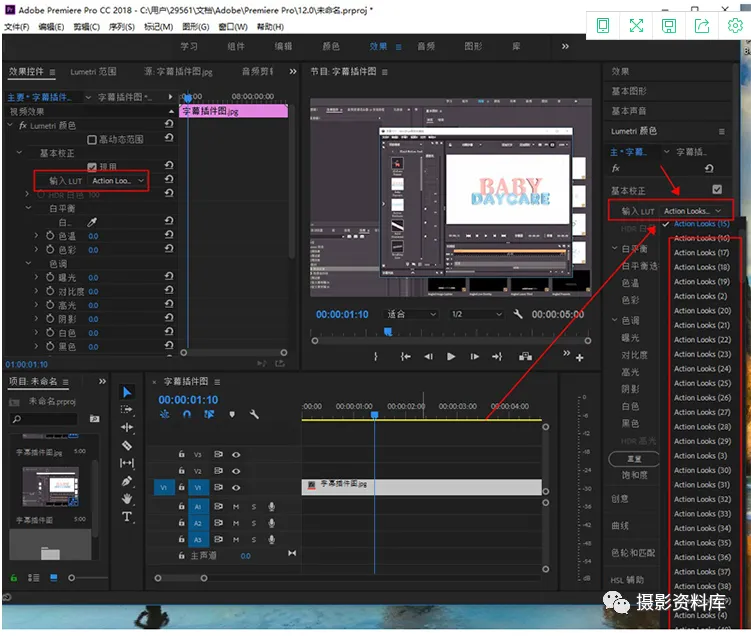
Task: Click the share icon in top-right toolbar
Action: (x=702, y=26)
